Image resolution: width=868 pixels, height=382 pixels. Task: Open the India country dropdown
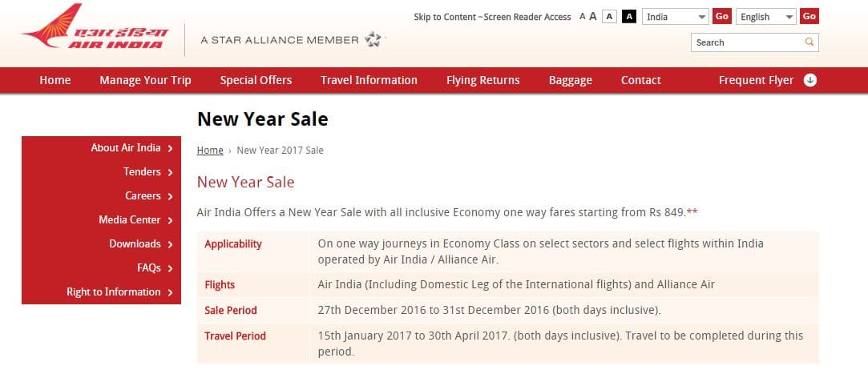pyautogui.click(x=676, y=17)
